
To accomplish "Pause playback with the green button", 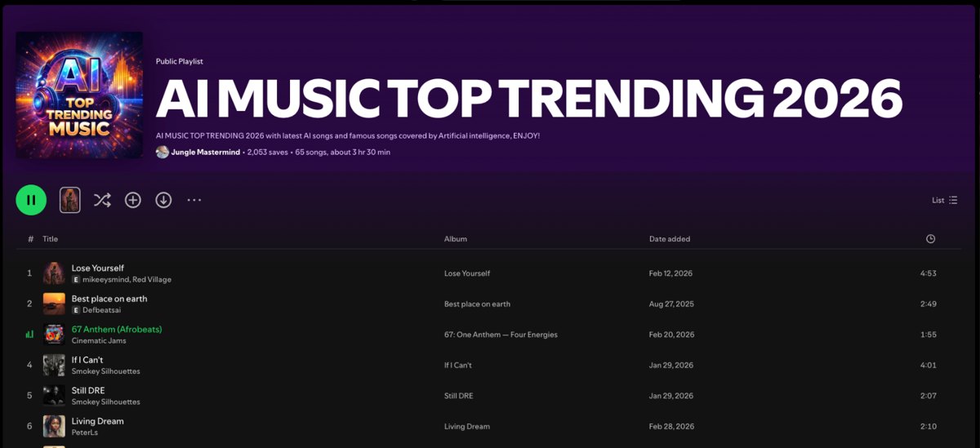I will [x=31, y=200].
